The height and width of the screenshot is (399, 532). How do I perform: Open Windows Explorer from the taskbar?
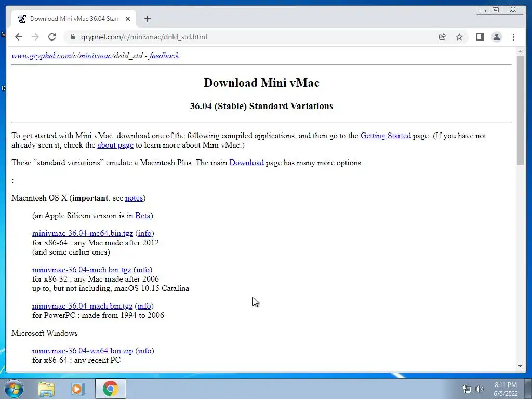46,389
